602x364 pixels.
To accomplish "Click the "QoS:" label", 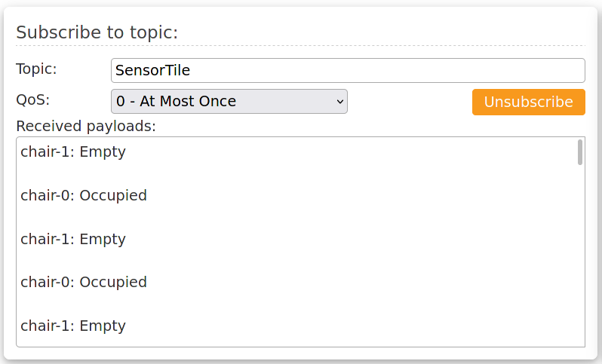I will pos(33,99).
